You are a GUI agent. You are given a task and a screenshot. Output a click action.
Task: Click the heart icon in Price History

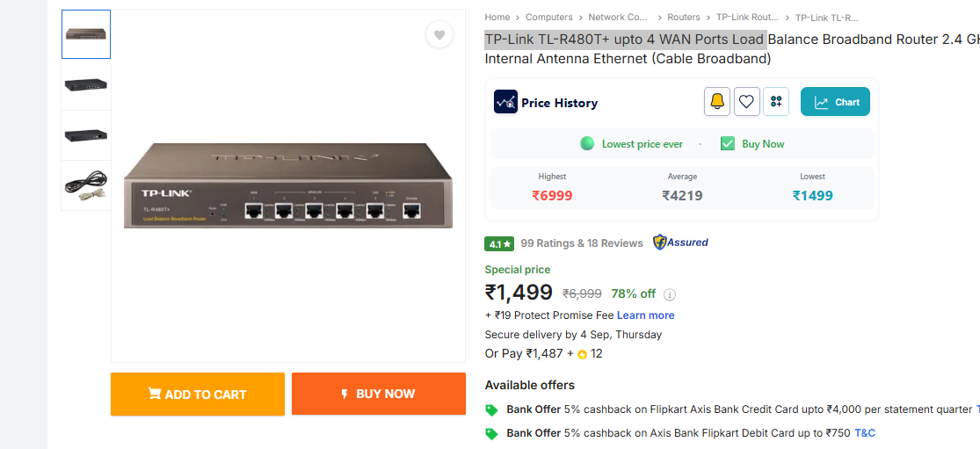coord(746,102)
